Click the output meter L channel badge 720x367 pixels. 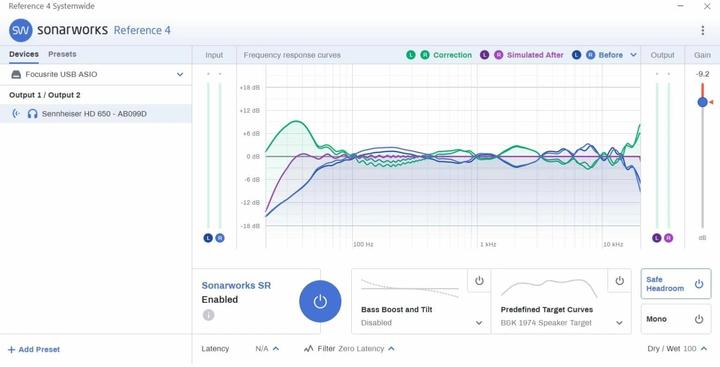click(657, 238)
